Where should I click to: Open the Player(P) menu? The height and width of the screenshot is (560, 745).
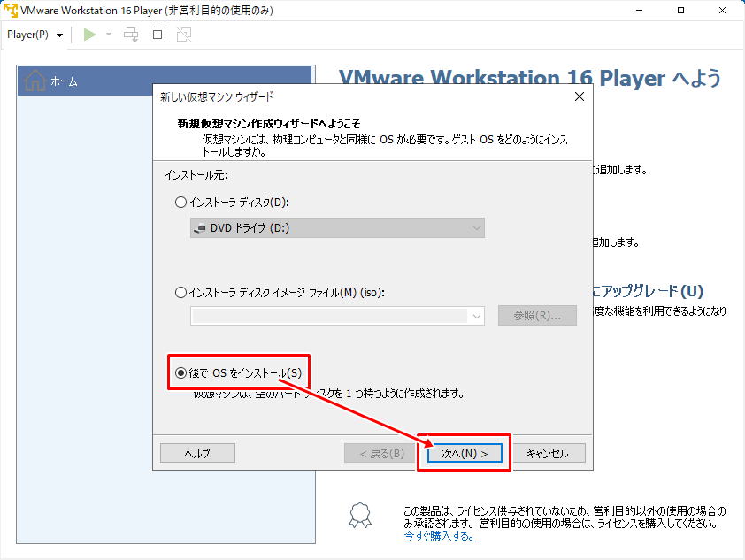pos(35,35)
